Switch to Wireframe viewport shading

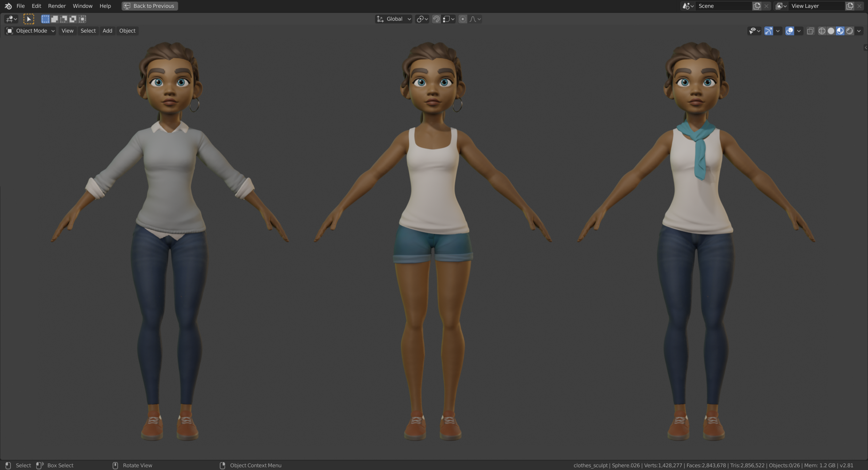822,31
